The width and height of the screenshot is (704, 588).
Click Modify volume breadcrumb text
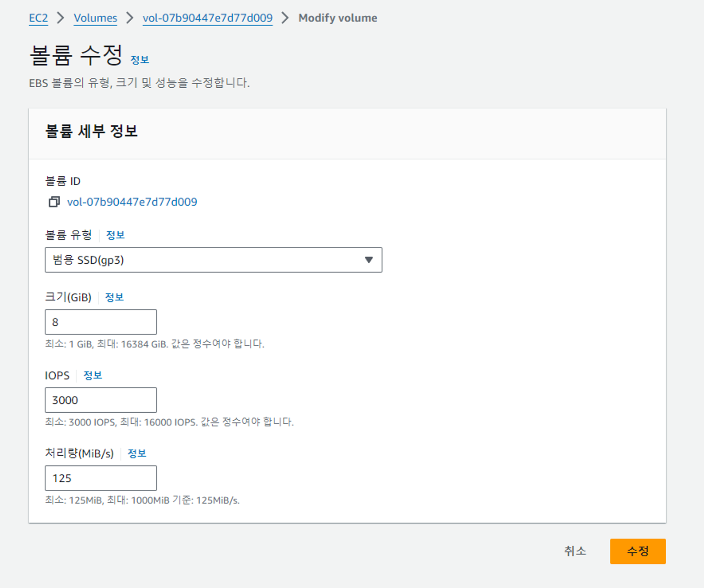pos(338,18)
